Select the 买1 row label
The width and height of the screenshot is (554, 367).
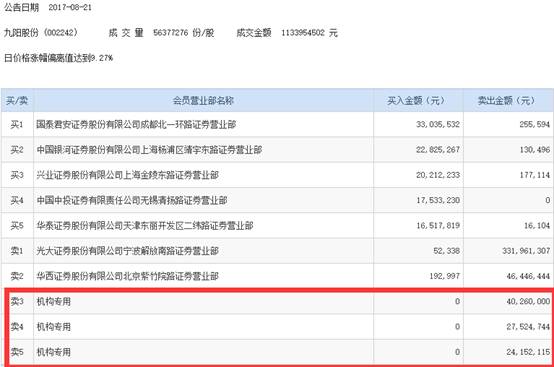pyautogui.click(x=17, y=124)
